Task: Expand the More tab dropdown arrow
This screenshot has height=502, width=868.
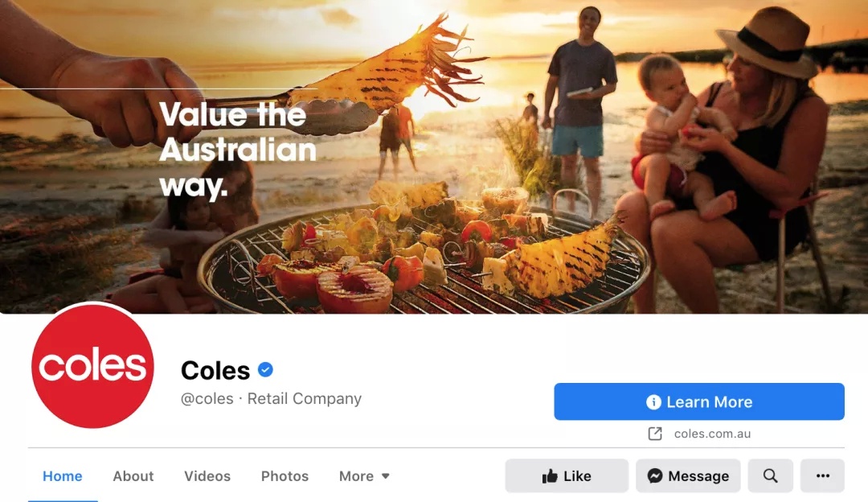Action: pyautogui.click(x=386, y=476)
